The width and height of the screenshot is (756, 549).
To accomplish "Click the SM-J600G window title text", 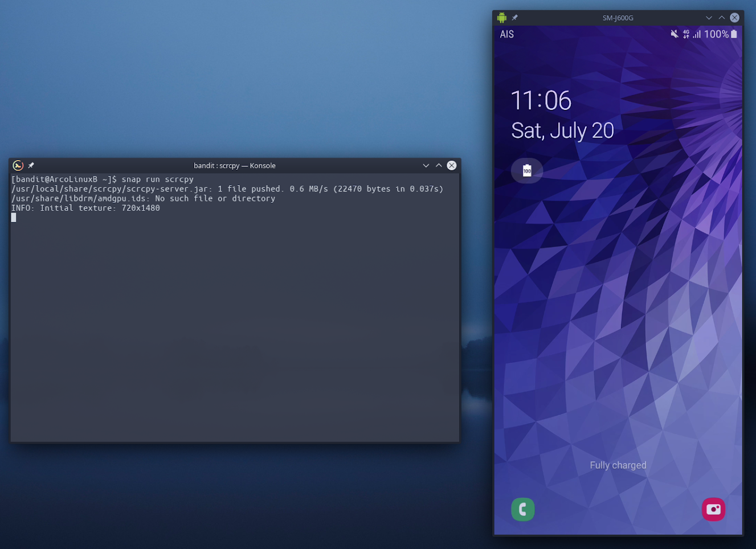I will 618,18.
